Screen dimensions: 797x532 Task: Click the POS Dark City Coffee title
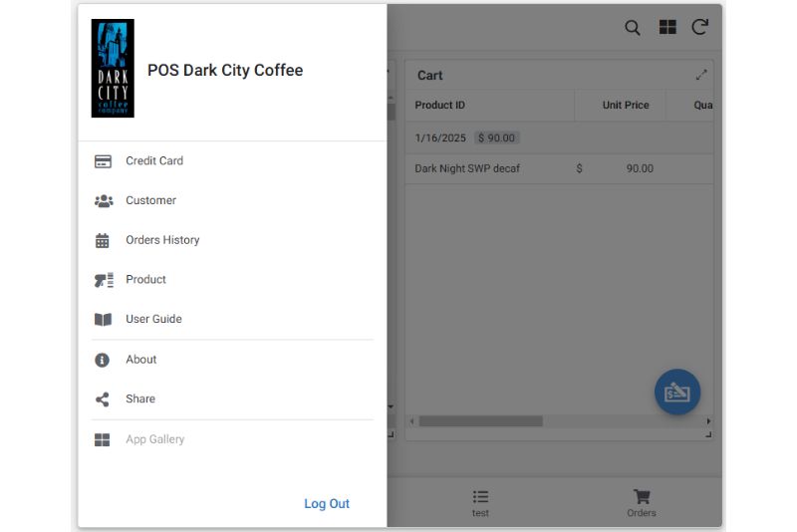point(225,70)
